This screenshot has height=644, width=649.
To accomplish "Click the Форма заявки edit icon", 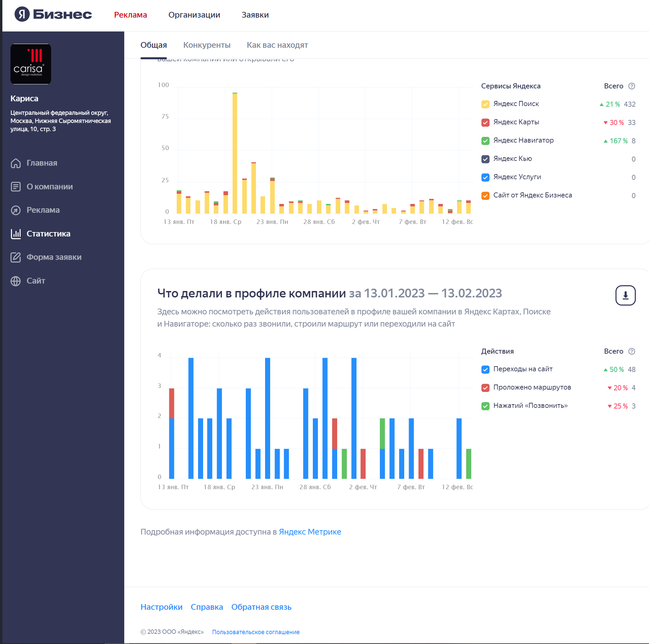I will [x=16, y=257].
